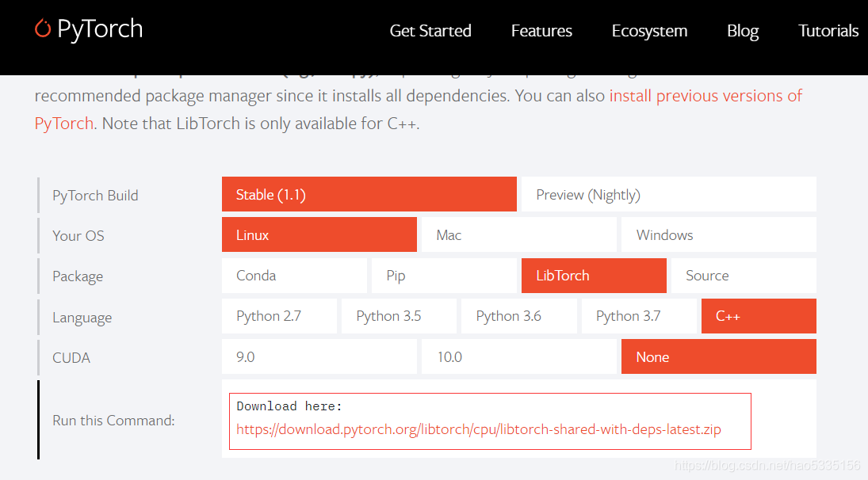868x480 pixels.
Task: Pick Python 3.6 language
Action: 518,316
